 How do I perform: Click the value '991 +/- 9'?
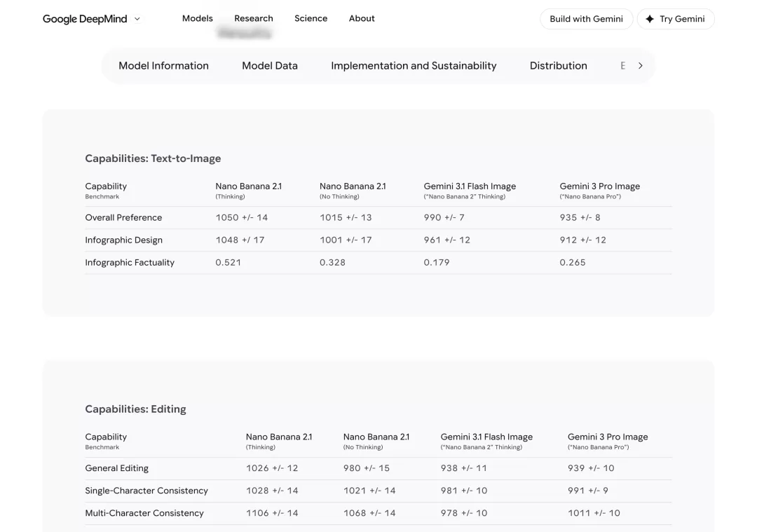tap(588, 491)
